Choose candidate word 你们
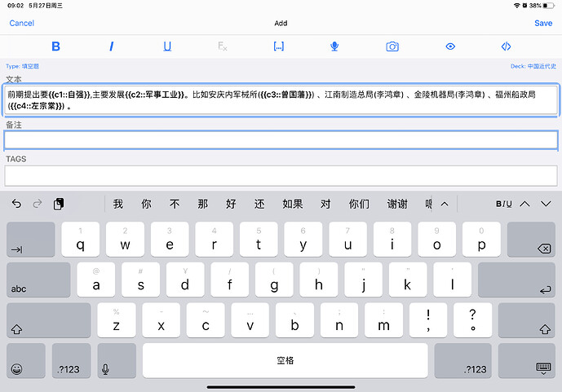 tap(359, 204)
